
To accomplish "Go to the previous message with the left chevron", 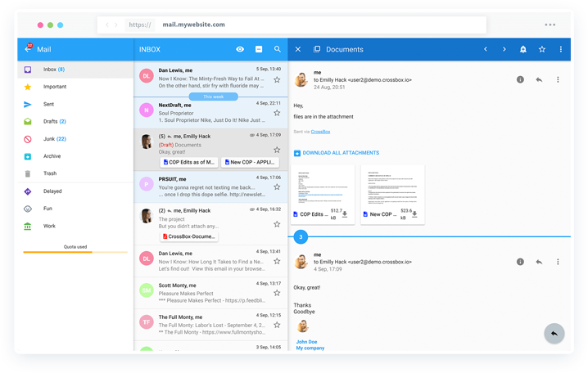I will [486, 50].
